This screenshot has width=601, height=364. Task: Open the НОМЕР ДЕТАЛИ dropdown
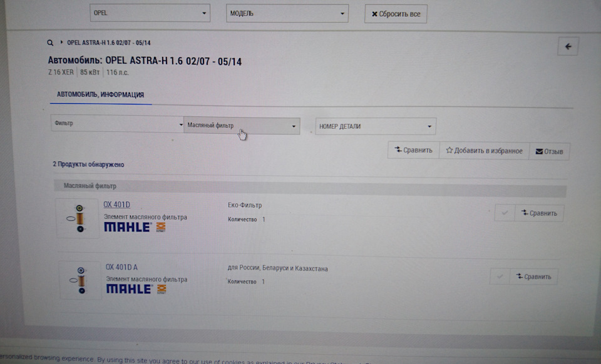(x=376, y=126)
